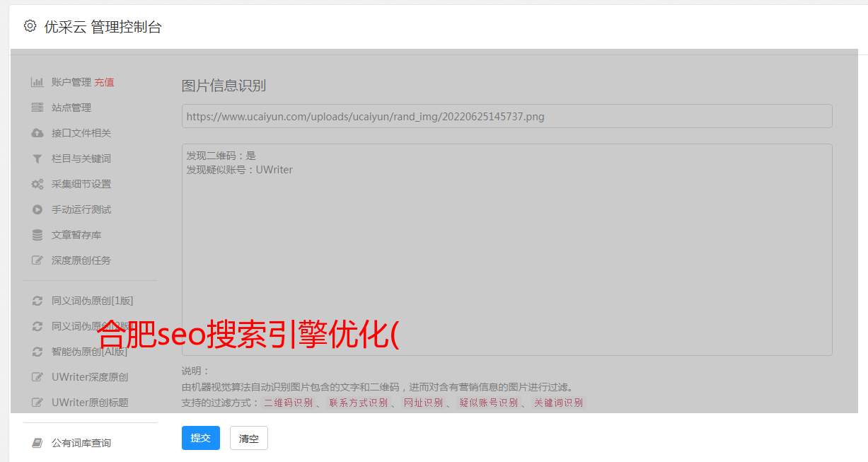Click the play icon for 手动运行测试
Image resolution: width=868 pixels, height=462 pixels.
37,209
